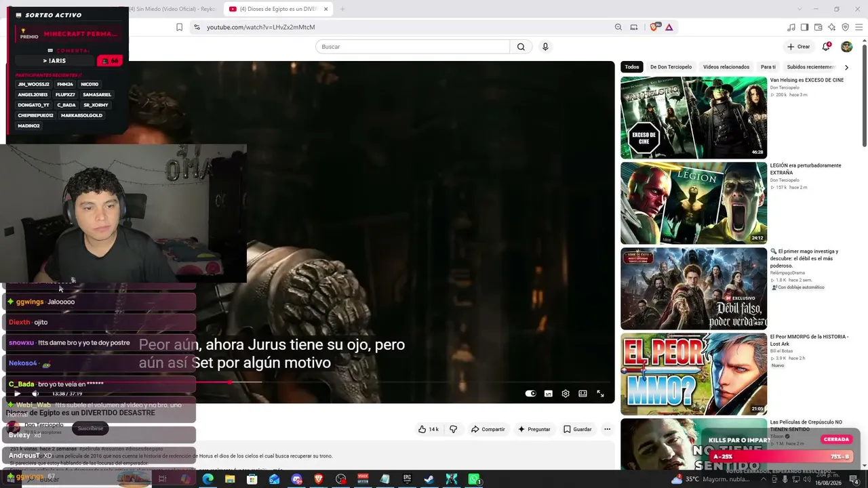The height and width of the screenshot is (488, 868).
Task: Select the Todos filter chip
Action: [632, 67]
